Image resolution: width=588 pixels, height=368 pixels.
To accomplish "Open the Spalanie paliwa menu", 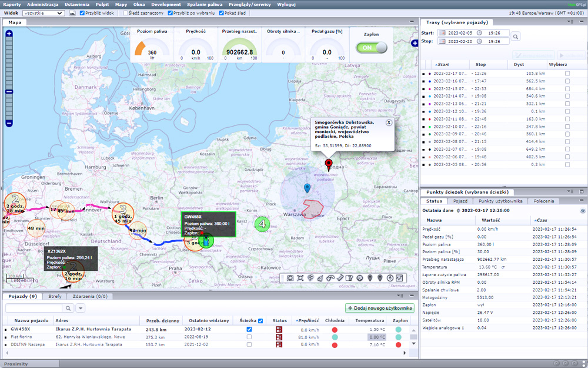I will click(205, 5).
